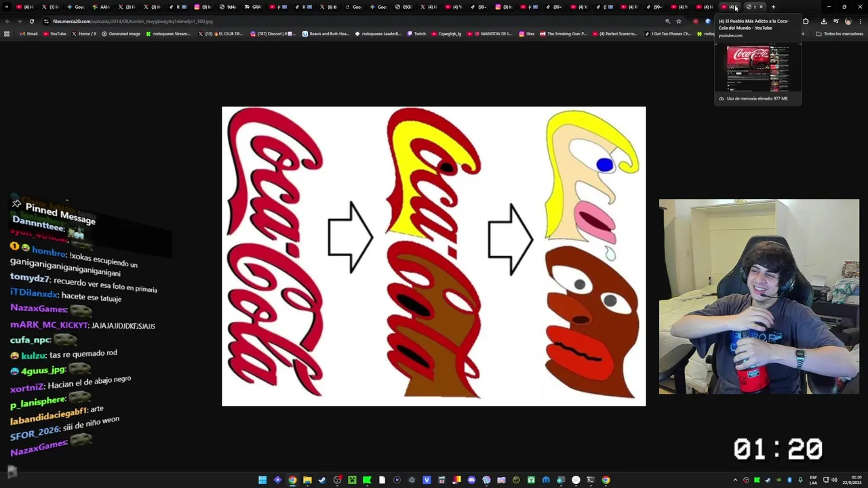Show hidden system tray icons chevron
The height and width of the screenshot is (488, 868).
point(735,480)
